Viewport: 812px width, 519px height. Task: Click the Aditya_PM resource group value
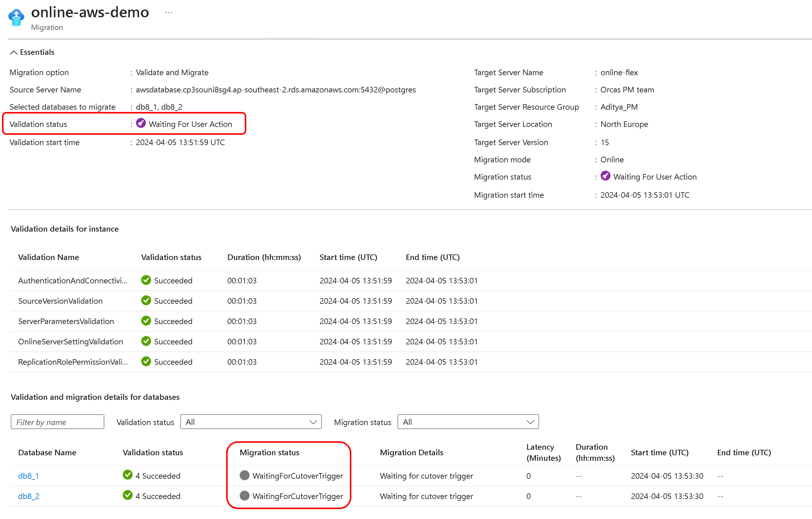[x=619, y=107]
